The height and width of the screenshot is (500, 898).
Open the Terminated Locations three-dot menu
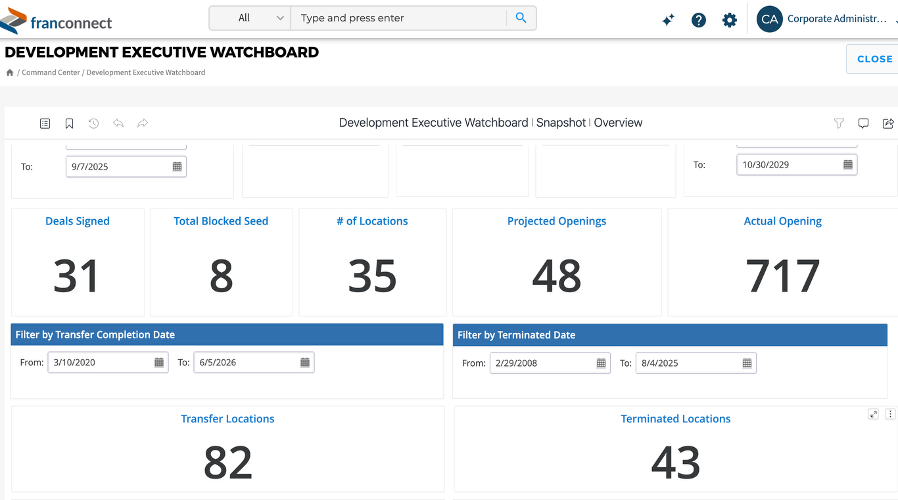tap(890, 414)
